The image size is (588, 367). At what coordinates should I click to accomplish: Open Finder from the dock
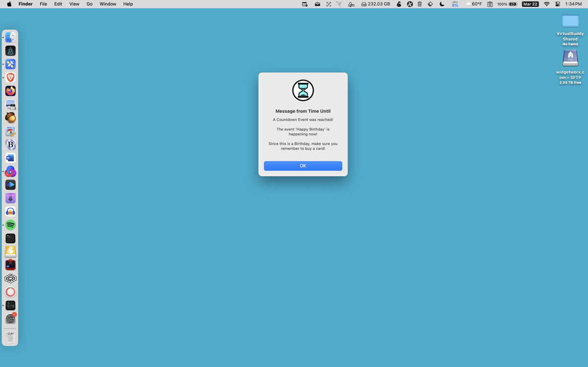[10, 37]
